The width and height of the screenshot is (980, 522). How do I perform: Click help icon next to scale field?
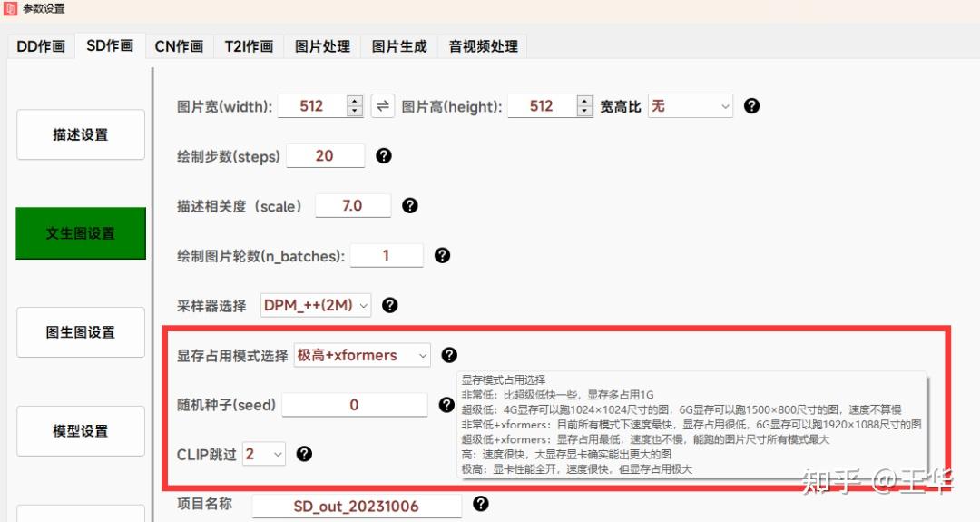pyautogui.click(x=410, y=206)
